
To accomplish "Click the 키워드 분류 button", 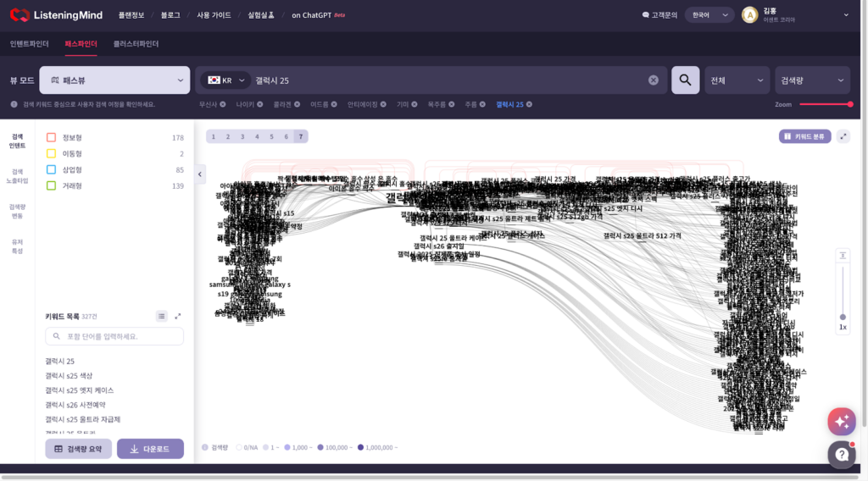I will coord(804,136).
